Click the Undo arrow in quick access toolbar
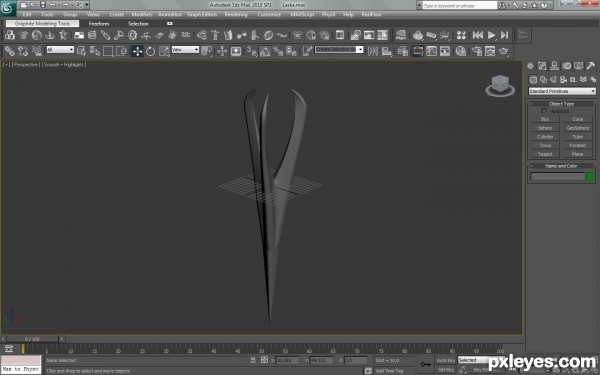 53,5
